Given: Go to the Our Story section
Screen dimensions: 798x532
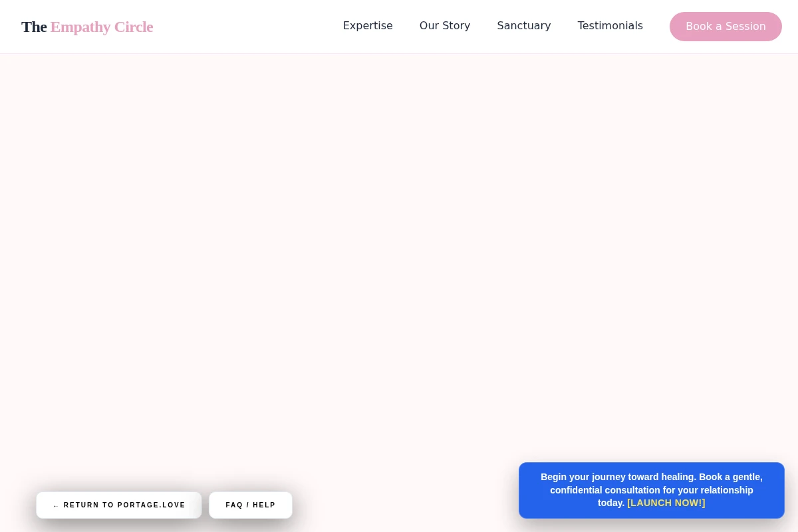Looking at the screenshot, I should (x=445, y=26).
